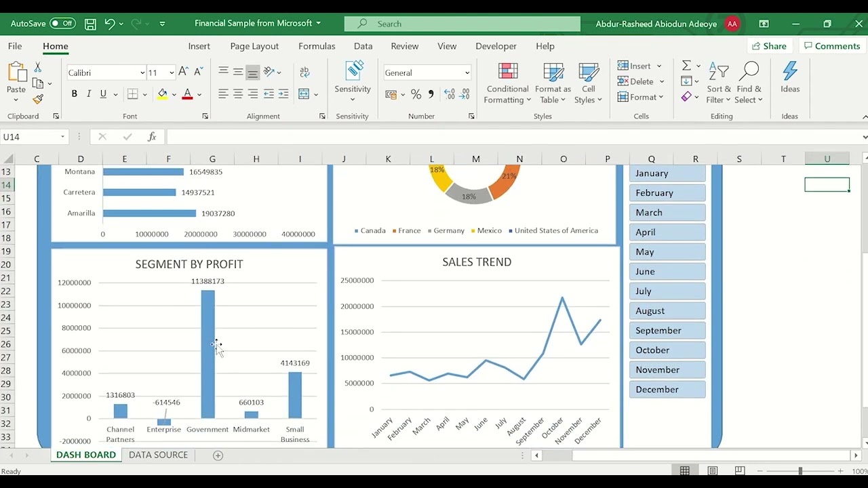The image size is (868, 488).
Task: Add a new sheet with plus icon
Action: point(218,455)
